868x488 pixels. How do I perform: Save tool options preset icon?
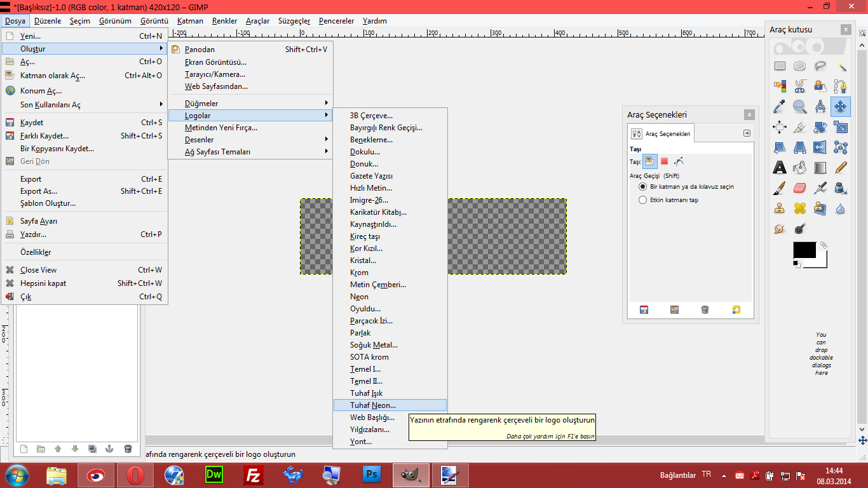[x=644, y=310]
